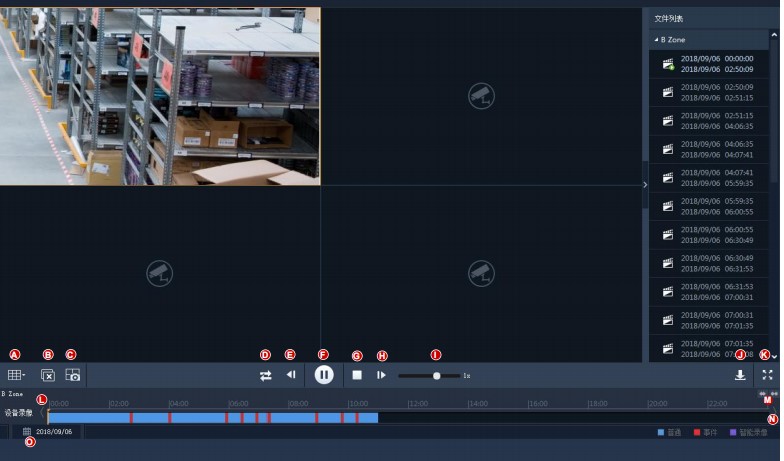
Task: Select recording starting at 06:30:49
Action: (709, 264)
